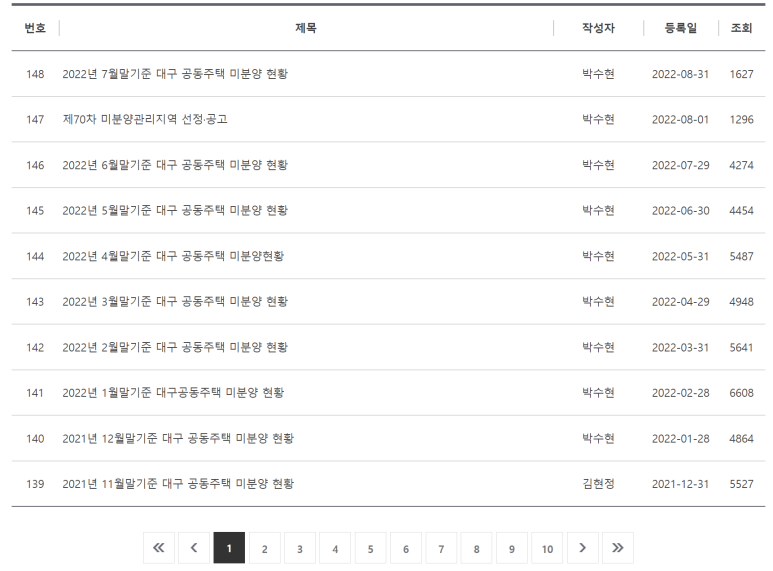
Task: Click view count 5527
Action: coord(741,485)
